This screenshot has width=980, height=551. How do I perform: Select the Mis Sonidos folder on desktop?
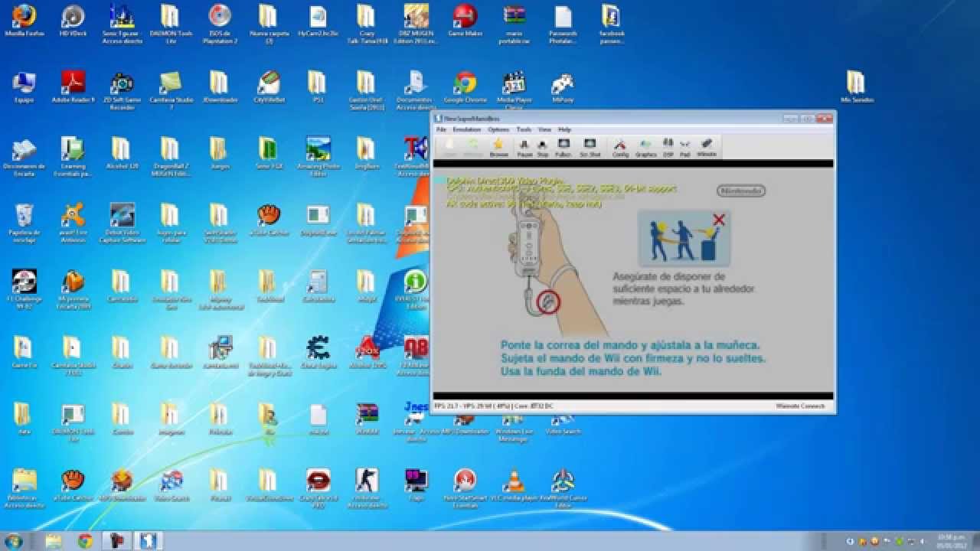857,88
